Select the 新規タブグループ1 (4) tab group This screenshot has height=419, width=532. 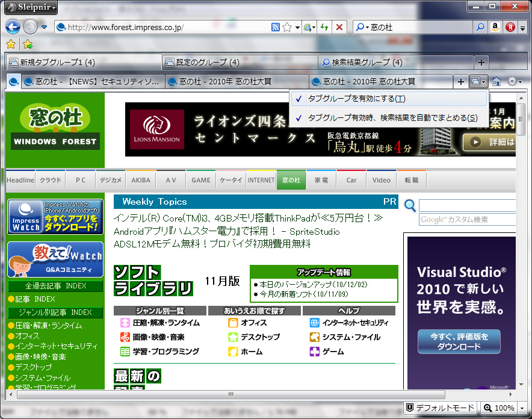[84, 62]
